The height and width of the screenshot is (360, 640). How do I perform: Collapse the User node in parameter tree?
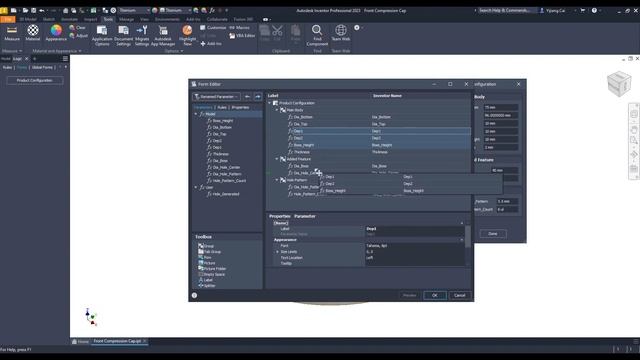196,187
